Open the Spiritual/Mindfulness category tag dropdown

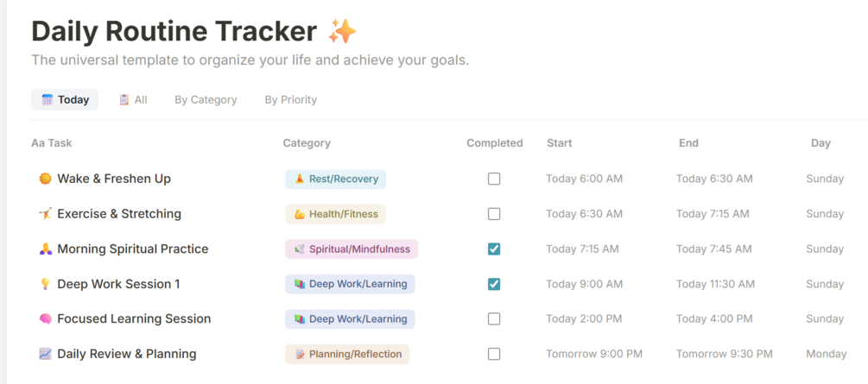pyautogui.click(x=351, y=249)
